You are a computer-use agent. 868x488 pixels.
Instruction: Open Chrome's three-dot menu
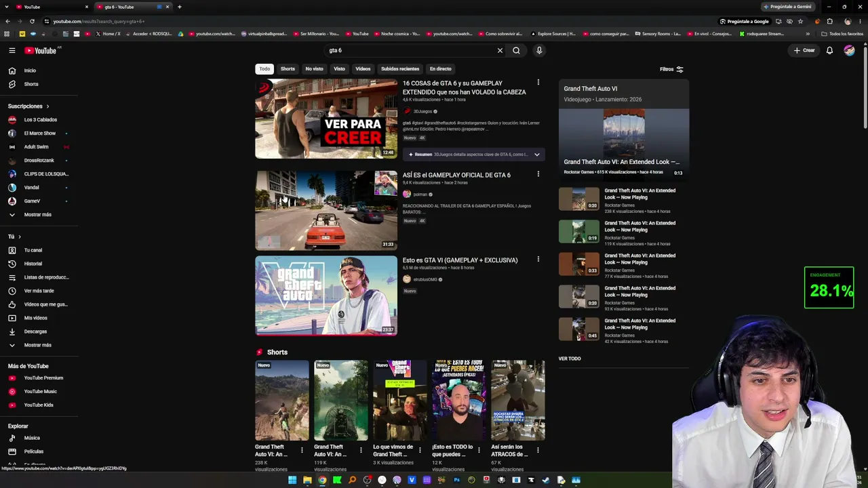point(860,21)
